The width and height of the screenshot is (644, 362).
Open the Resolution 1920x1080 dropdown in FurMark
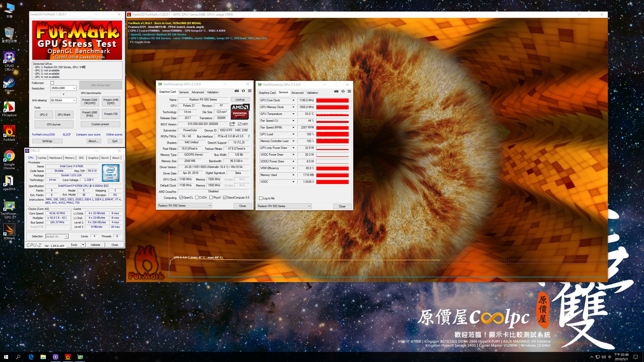[63, 88]
